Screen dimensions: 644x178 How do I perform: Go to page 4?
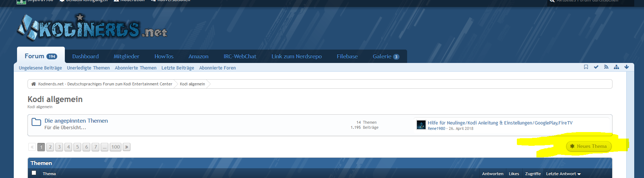tap(68, 147)
